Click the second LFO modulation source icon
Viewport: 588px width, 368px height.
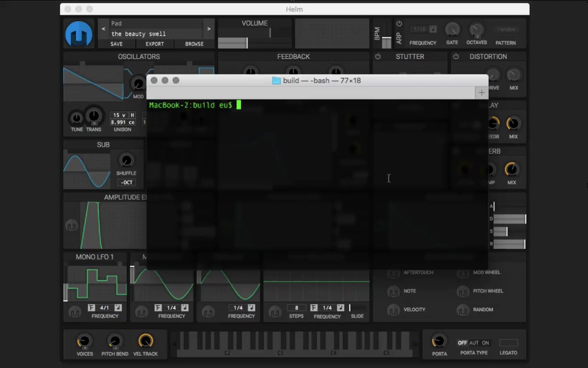(x=141, y=312)
